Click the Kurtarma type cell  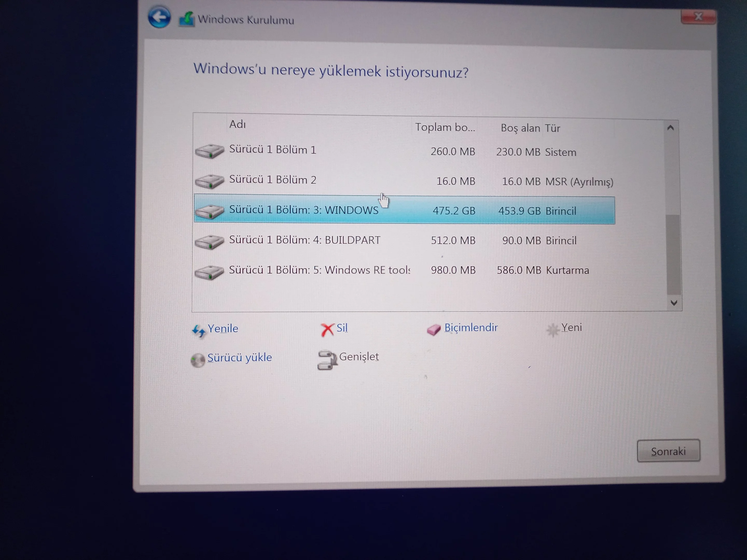(x=567, y=270)
